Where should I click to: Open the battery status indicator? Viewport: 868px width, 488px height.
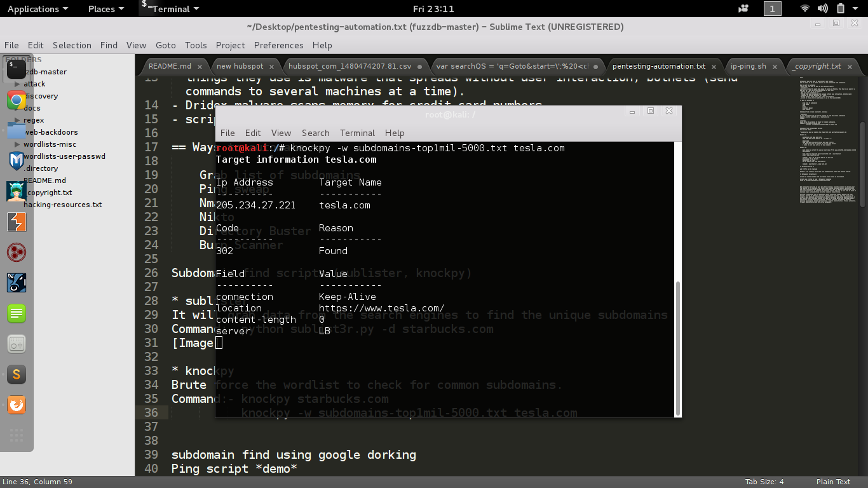click(841, 9)
